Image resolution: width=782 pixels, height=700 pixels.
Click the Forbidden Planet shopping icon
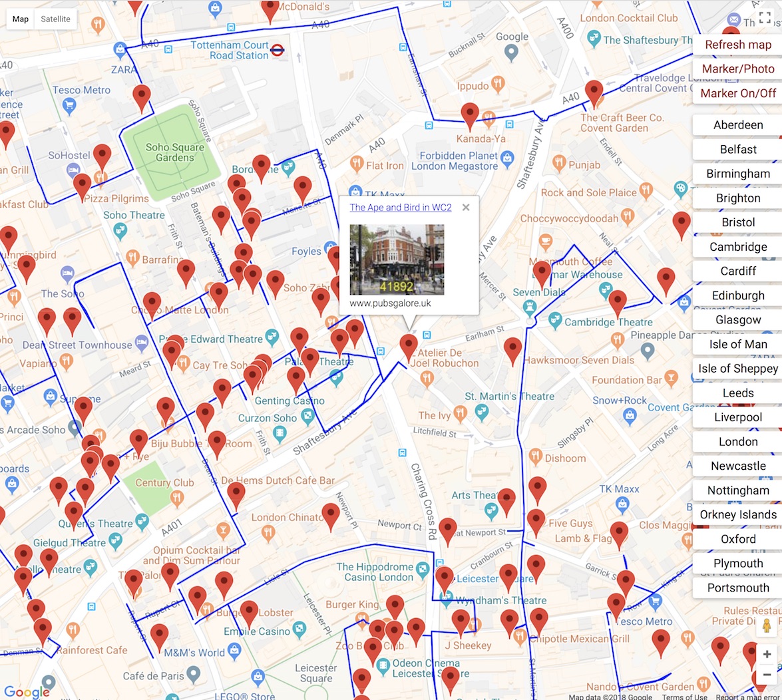point(508,158)
